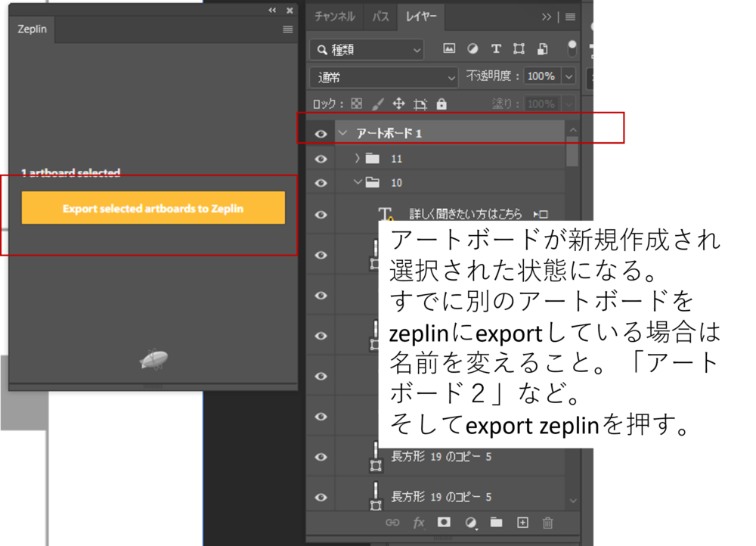The image size is (756, 546).
Task: Switch to the パス tab
Action: coord(380,17)
